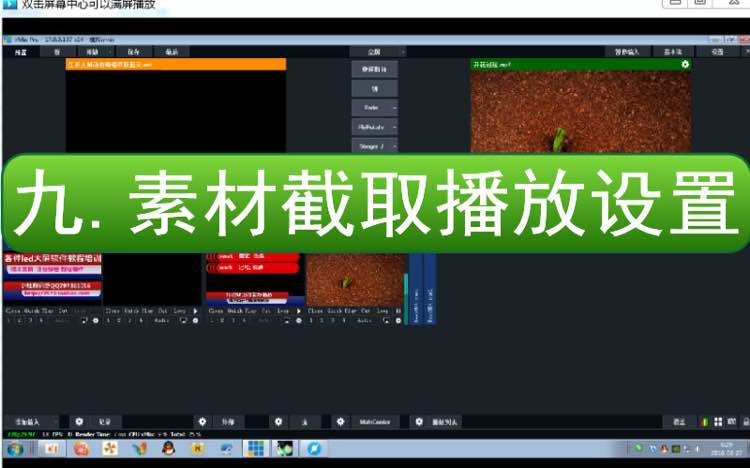Expand the 全屏 fullscreen dropdown arrow
This screenshot has height=468, width=750.
pyautogui.click(x=403, y=52)
